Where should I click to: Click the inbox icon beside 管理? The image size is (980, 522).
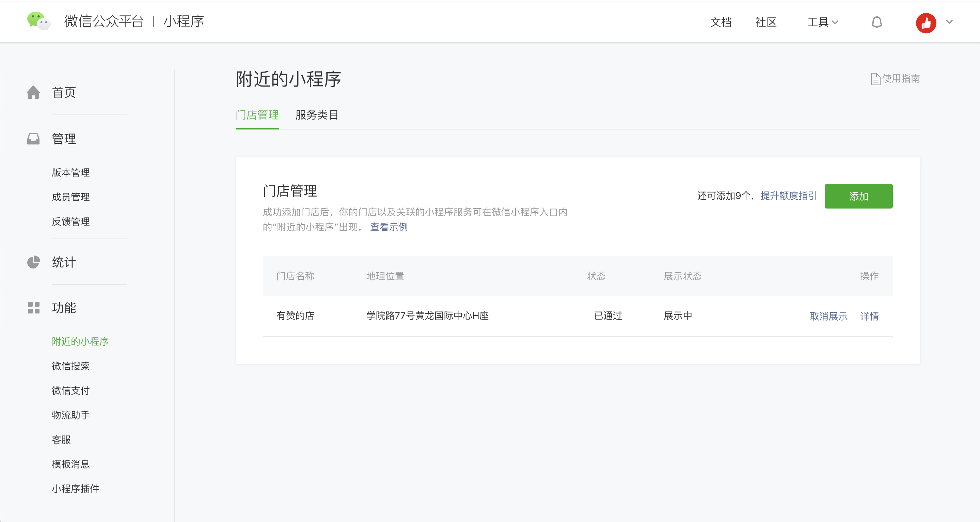pos(33,139)
